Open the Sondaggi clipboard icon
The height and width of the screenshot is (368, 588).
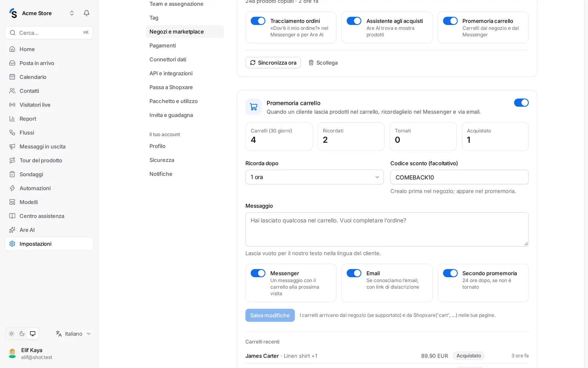(x=12, y=174)
